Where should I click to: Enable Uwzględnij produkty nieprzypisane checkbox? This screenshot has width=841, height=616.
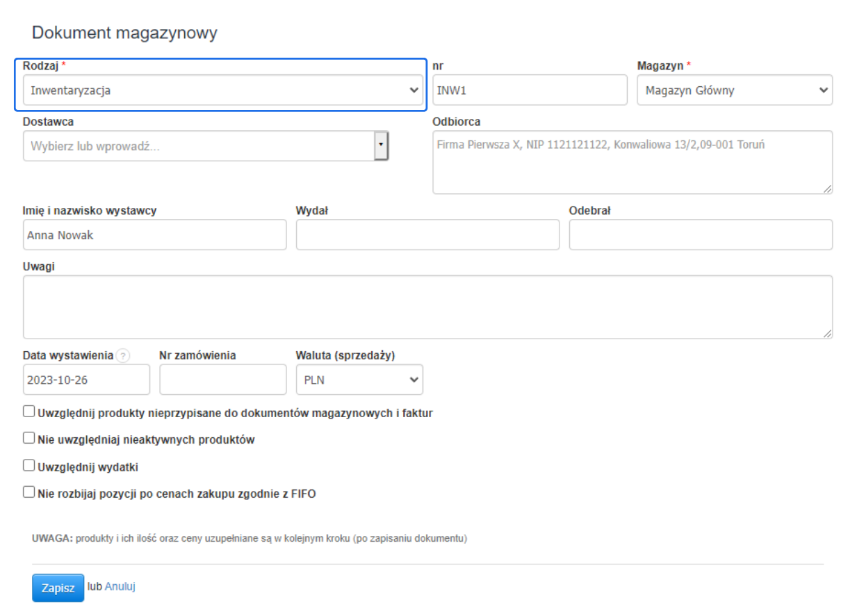[x=28, y=412]
